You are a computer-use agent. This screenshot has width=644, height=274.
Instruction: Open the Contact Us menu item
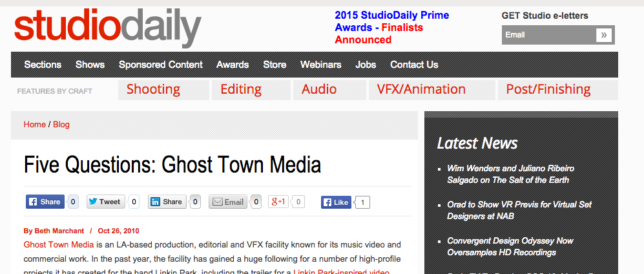414,65
